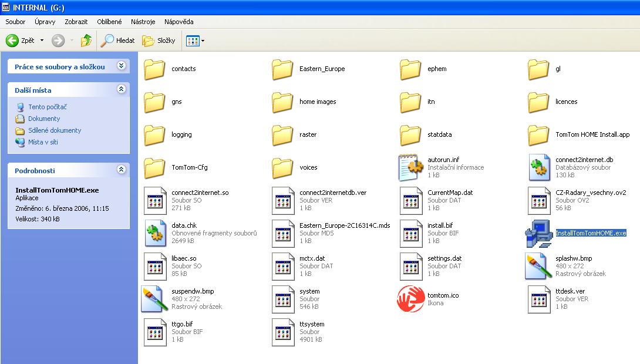
Task: Select the tomtom.ico red hand icon
Action: tap(410, 299)
